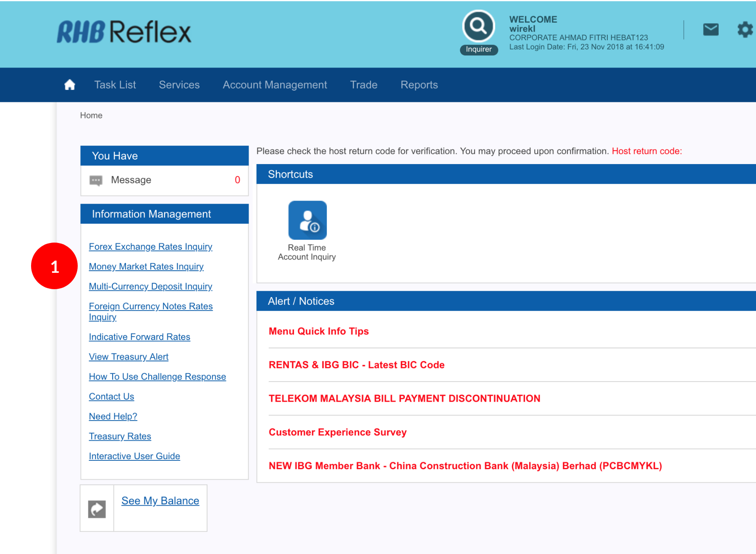This screenshot has height=554, width=756.
Task: Open the settings gear icon
Action: click(745, 29)
